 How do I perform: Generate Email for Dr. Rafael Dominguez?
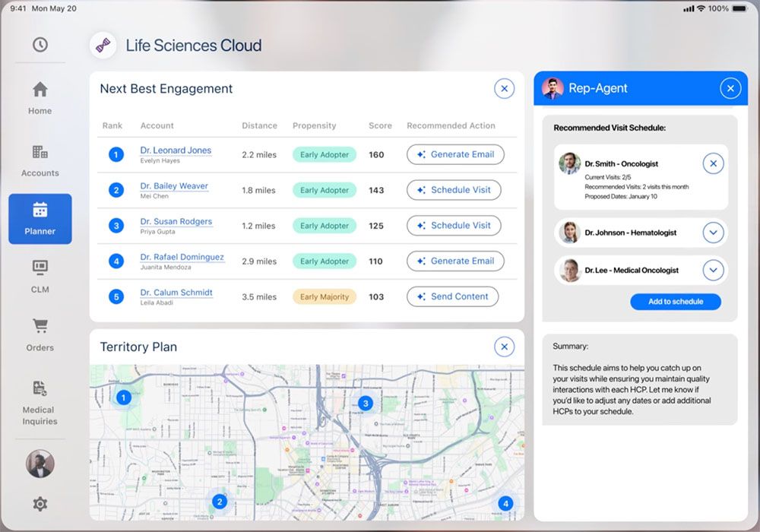(455, 261)
